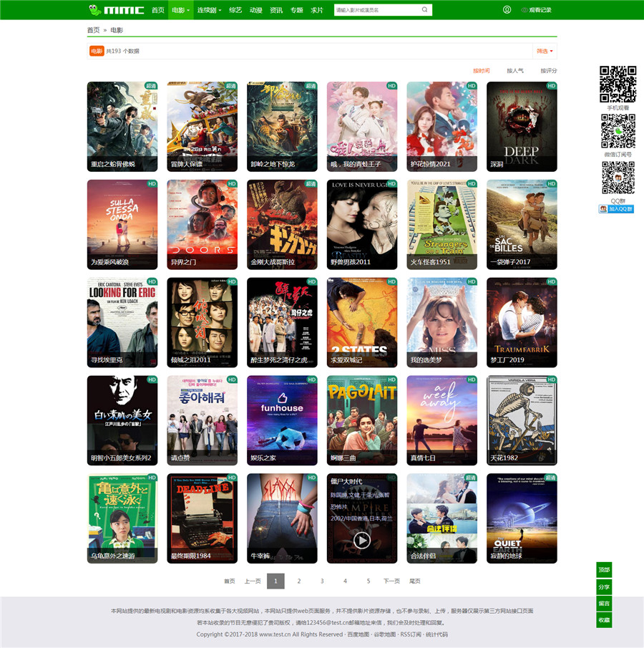Open the 综艺 menu item

coord(235,10)
